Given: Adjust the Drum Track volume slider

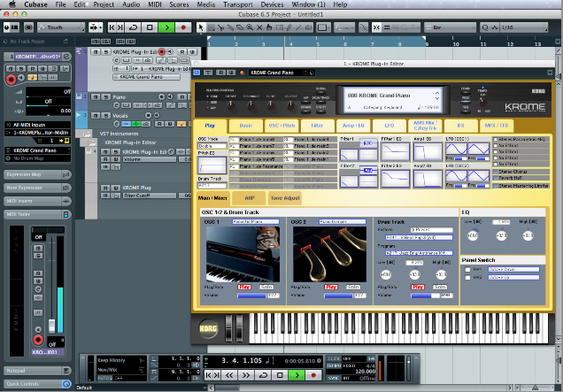Looking at the screenshot, I should tap(426, 296).
